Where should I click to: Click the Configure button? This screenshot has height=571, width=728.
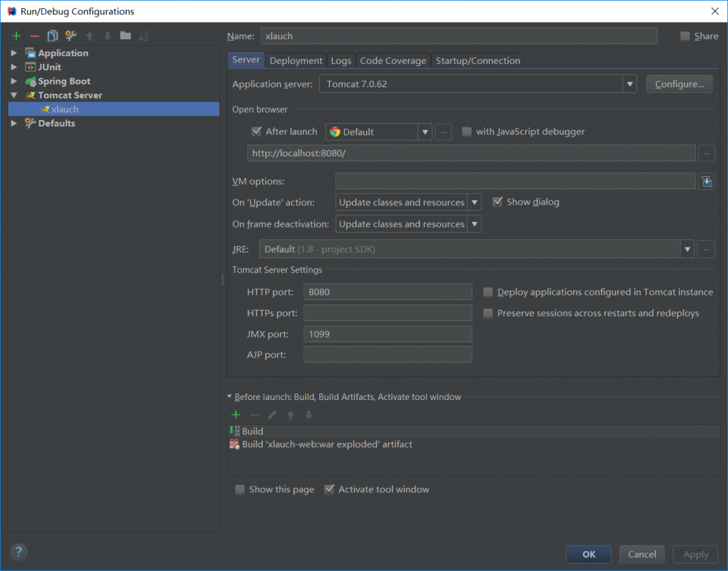(x=678, y=83)
